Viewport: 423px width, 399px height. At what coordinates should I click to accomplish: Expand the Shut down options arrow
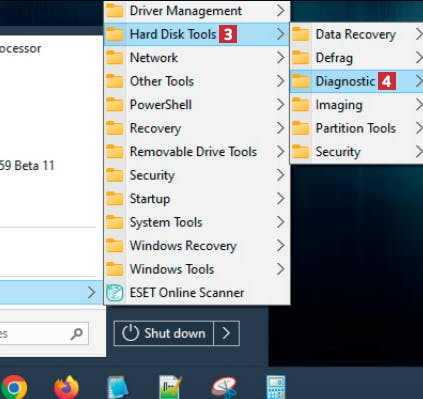[226, 333]
